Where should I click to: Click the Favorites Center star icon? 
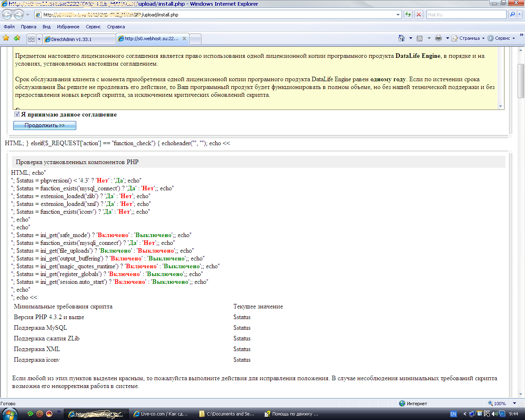click(6, 38)
